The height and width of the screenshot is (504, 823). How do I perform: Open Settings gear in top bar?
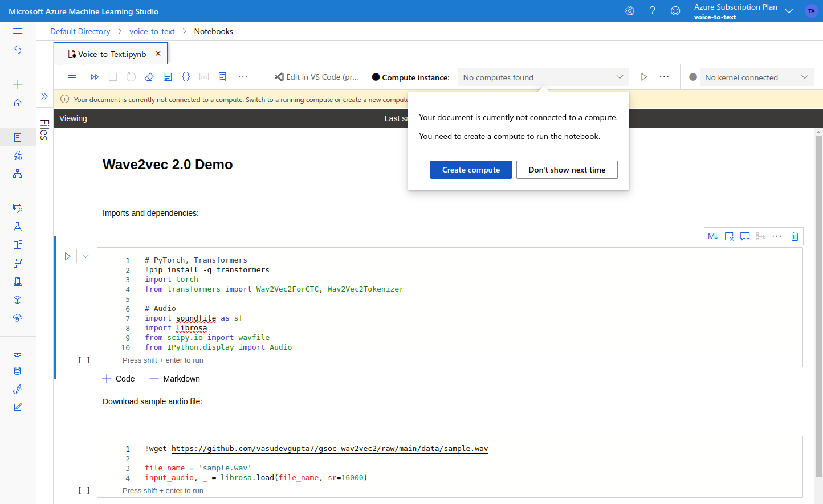[630, 11]
